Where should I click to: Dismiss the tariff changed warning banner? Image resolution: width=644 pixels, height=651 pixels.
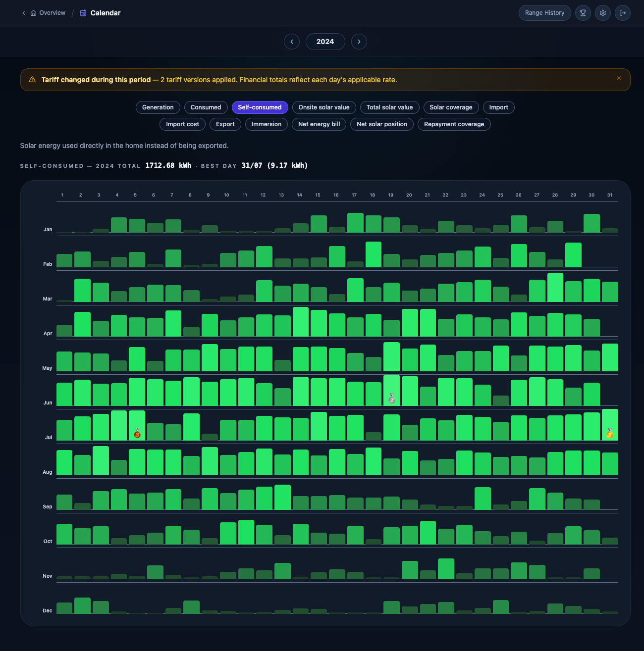[619, 78]
